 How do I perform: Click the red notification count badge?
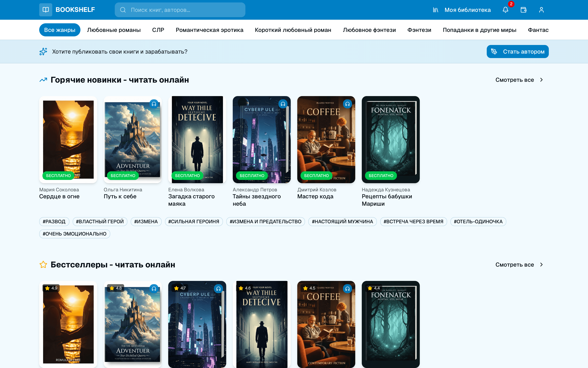click(511, 4)
